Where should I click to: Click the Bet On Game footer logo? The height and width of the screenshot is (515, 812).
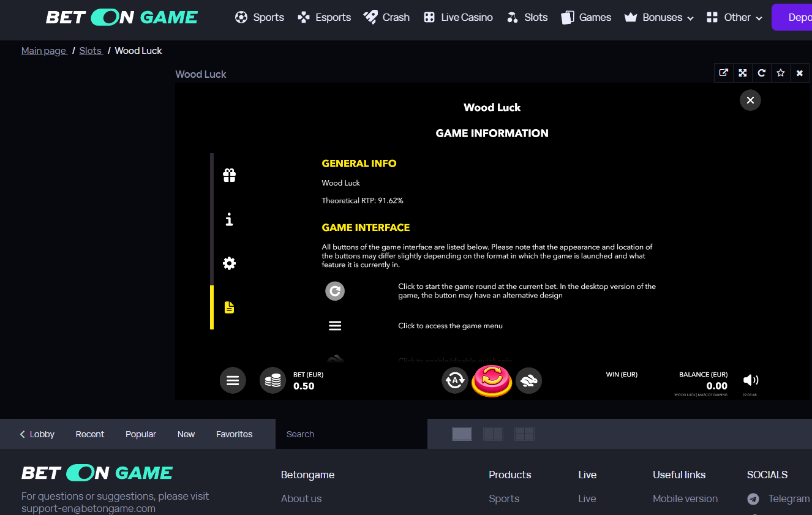(97, 473)
